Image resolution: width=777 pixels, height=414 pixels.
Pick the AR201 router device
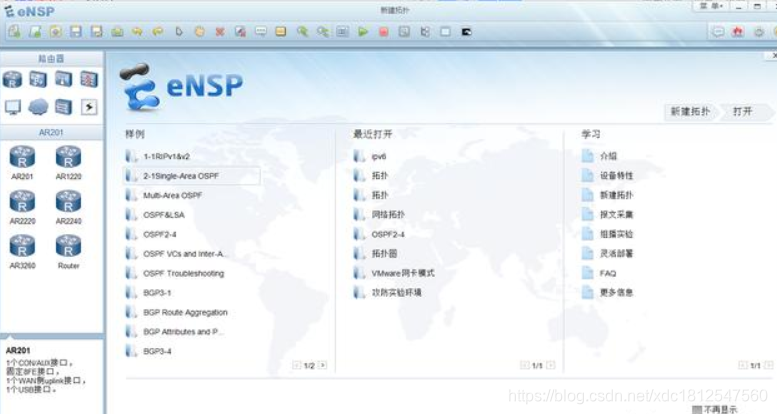(x=22, y=163)
